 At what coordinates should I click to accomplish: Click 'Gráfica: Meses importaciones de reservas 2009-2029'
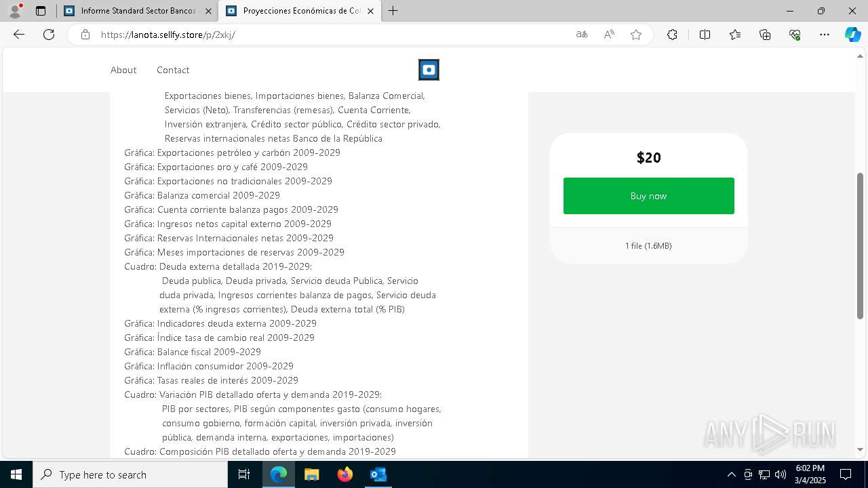click(234, 252)
